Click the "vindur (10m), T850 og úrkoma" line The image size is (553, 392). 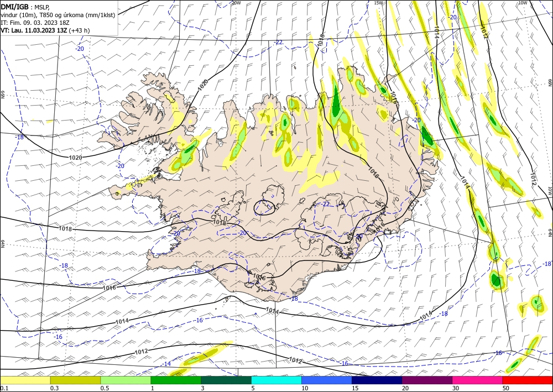[x=58, y=15]
